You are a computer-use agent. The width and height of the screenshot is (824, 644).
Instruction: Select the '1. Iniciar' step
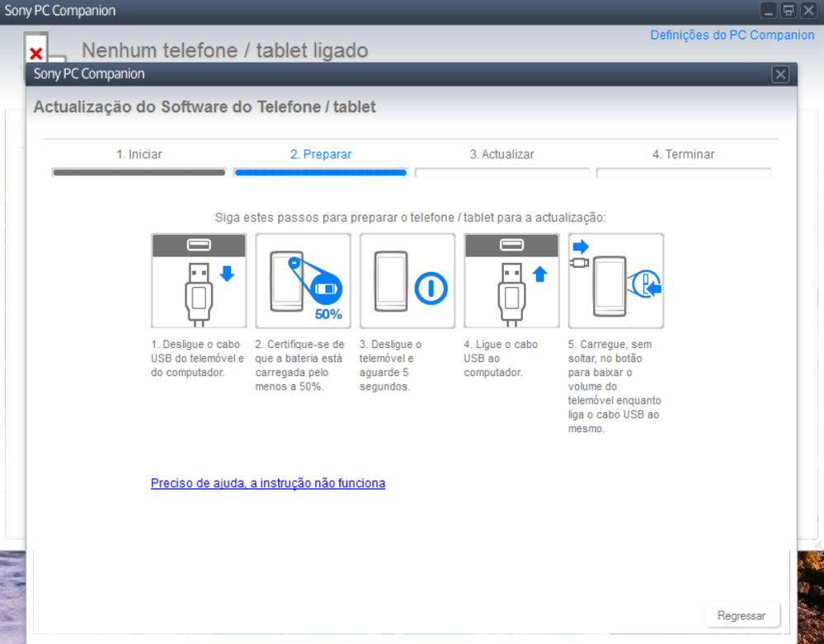139,154
